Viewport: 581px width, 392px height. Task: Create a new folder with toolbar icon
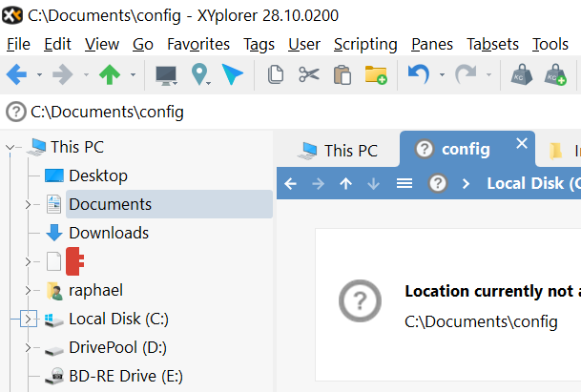tap(375, 74)
